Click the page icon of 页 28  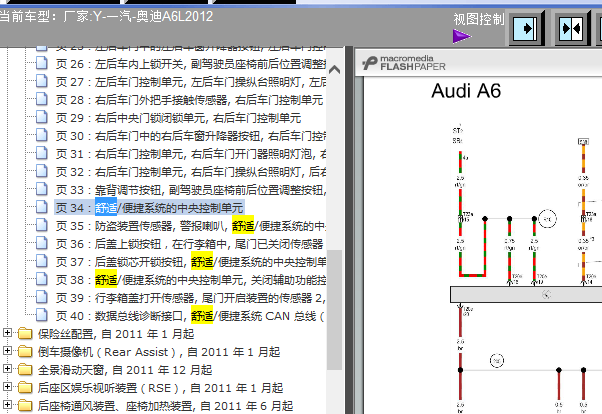coord(41,99)
